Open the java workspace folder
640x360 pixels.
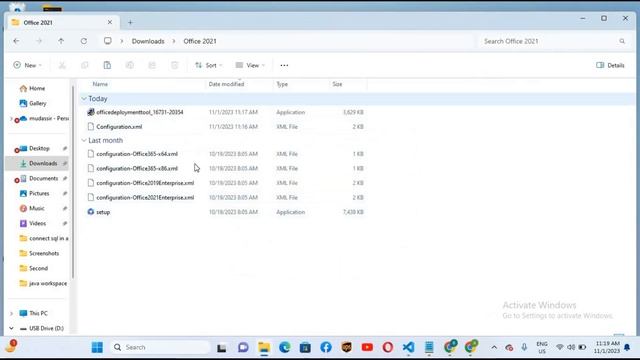click(43, 283)
